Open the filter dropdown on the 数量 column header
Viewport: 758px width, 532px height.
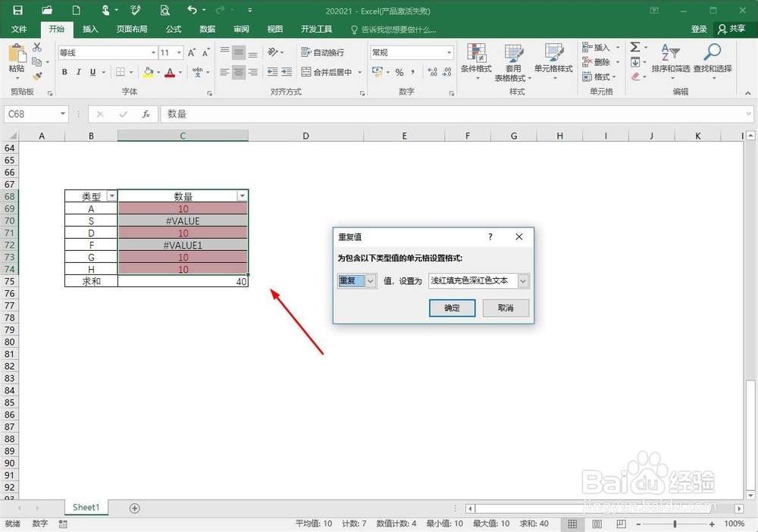click(x=242, y=196)
